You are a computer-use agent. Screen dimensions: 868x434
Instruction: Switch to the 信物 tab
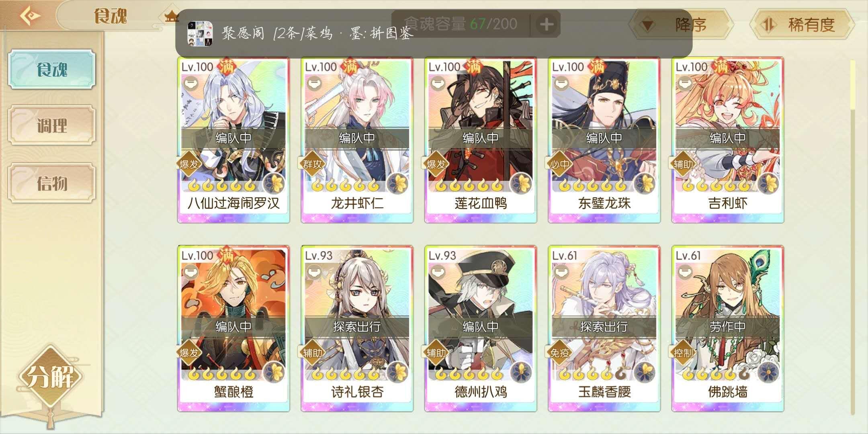[x=52, y=183]
